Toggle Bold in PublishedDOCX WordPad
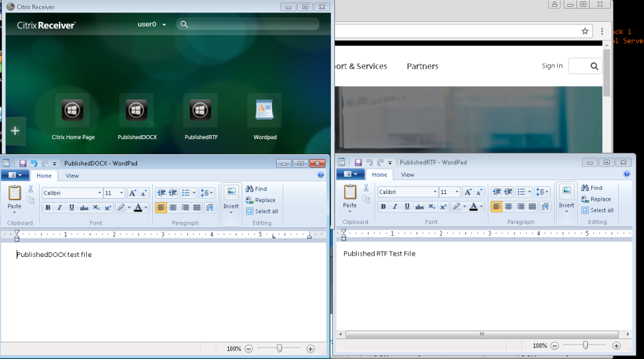 point(48,208)
